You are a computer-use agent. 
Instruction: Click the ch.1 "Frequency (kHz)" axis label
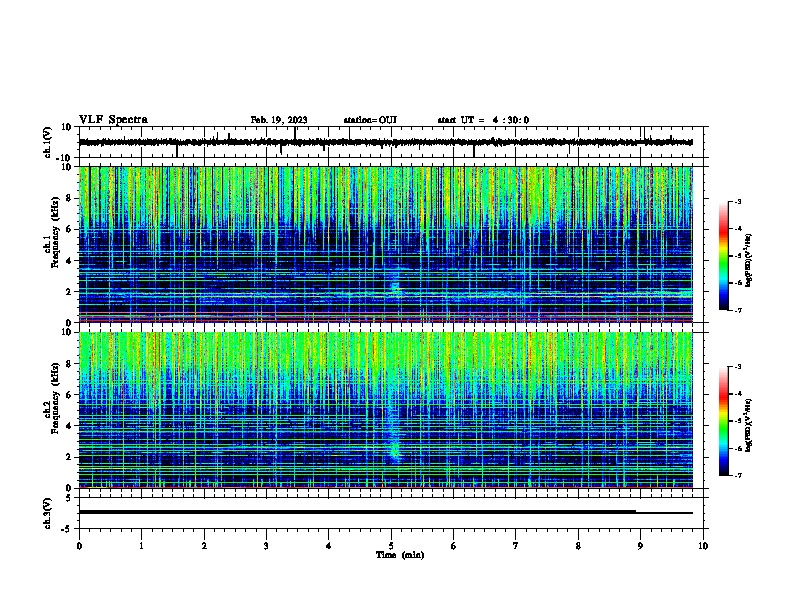[x=55, y=232]
